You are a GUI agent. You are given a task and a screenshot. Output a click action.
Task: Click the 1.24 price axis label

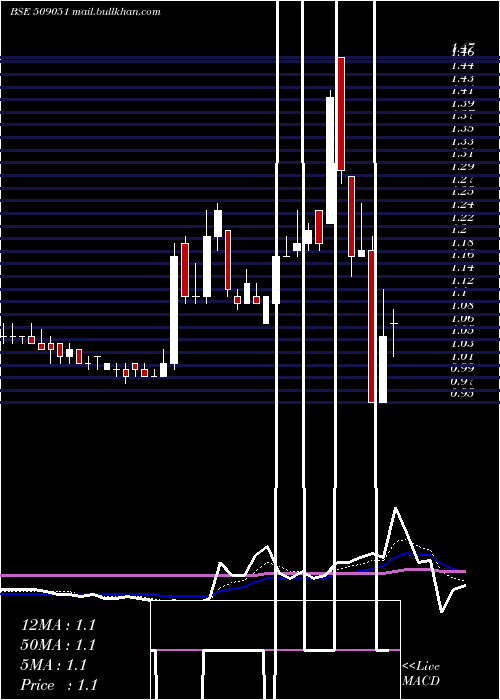(x=463, y=205)
